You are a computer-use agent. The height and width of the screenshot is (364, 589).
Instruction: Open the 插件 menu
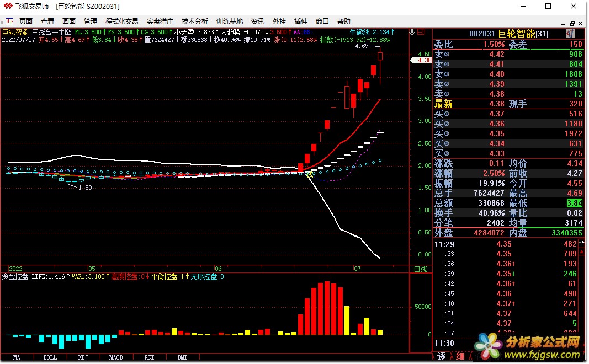[x=300, y=22]
